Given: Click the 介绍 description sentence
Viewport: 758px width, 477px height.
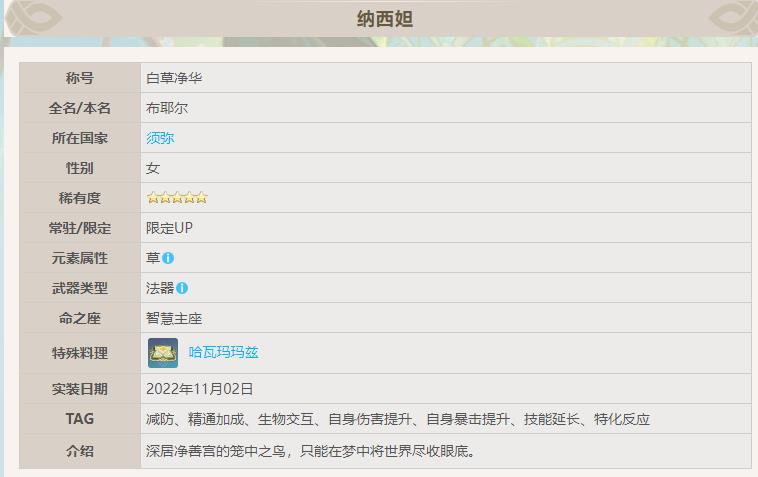Looking at the screenshot, I should tap(309, 451).
